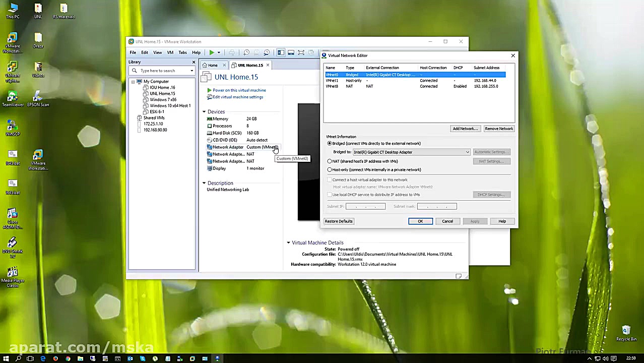The height and width of the screenshot is (363, 644).
Task: Click the Add Network button
Action: pos(465,129)
